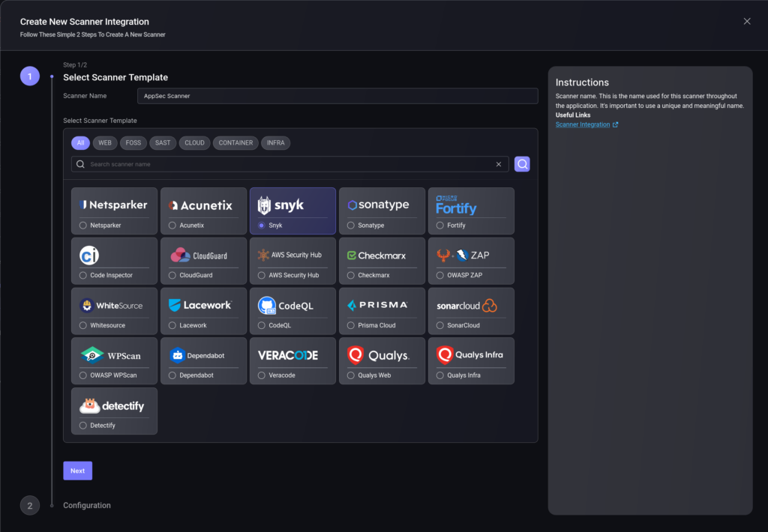Viewport: 768px width, 532px height.
Task: Click the AWS Security Hub logo
Action: 289,255
